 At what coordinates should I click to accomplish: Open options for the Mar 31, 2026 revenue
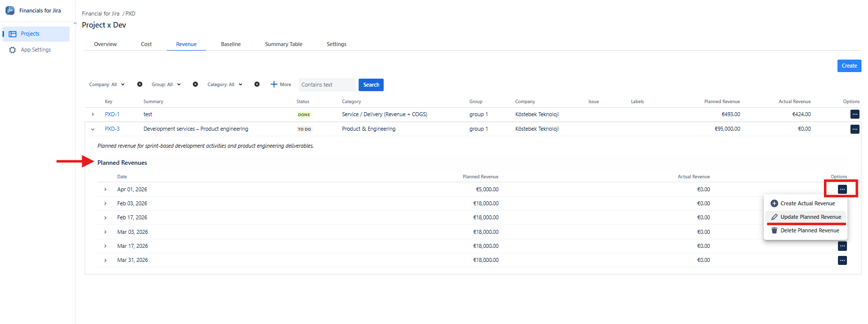click(x=842, y=260)
